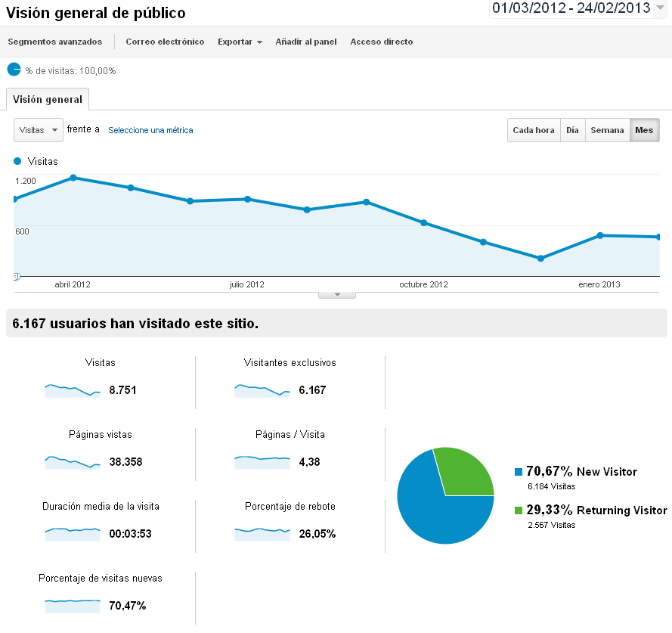Click the abril 2012 axis label
Screen dimensions: 672x633
coord(73,284)
